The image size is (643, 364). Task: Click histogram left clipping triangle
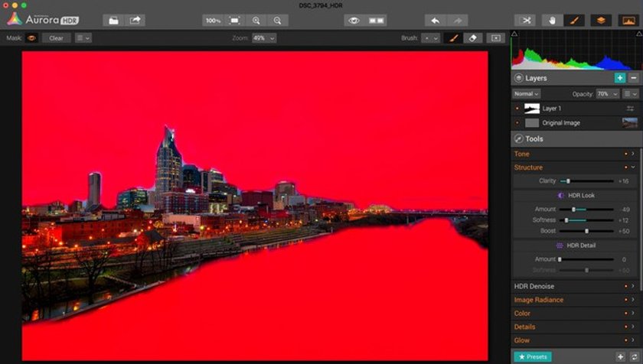[514, 34]
